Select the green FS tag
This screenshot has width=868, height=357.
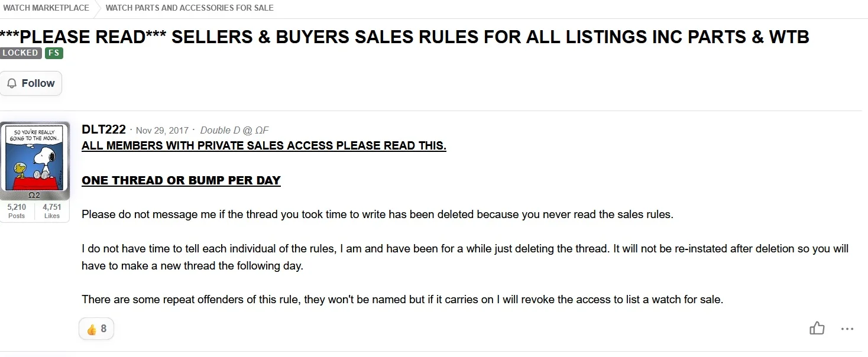point(54,53)
